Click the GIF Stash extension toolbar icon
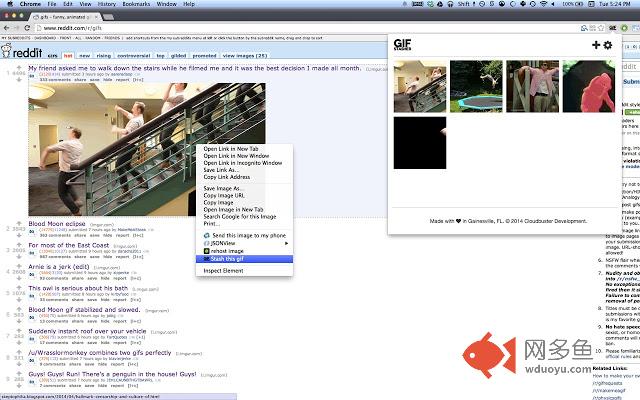The height and width of the screenshot is (400, 640). pyautogui.click(x=612, y=28)
